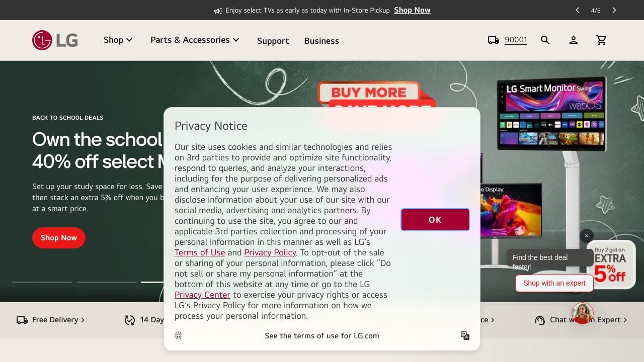Viewport: 644px width, 362px height.
Task: Open the Privacy Policy link
Action: click(270, 252)
